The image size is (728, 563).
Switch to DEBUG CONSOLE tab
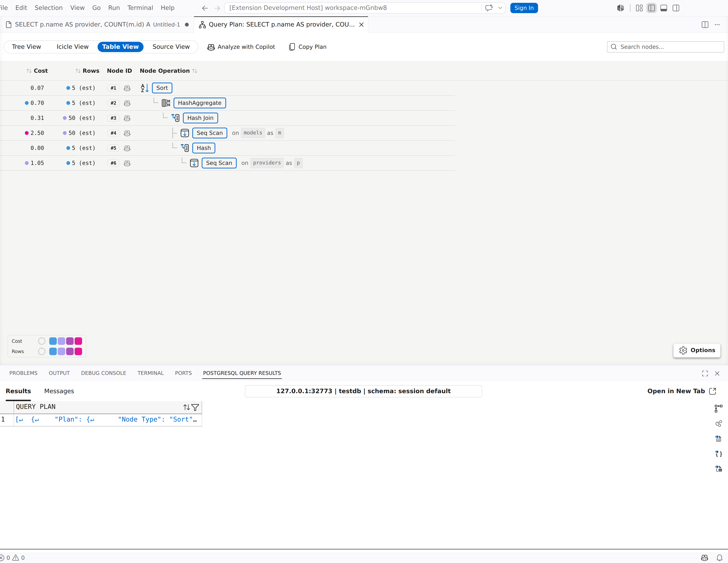(x=104, y=373)
